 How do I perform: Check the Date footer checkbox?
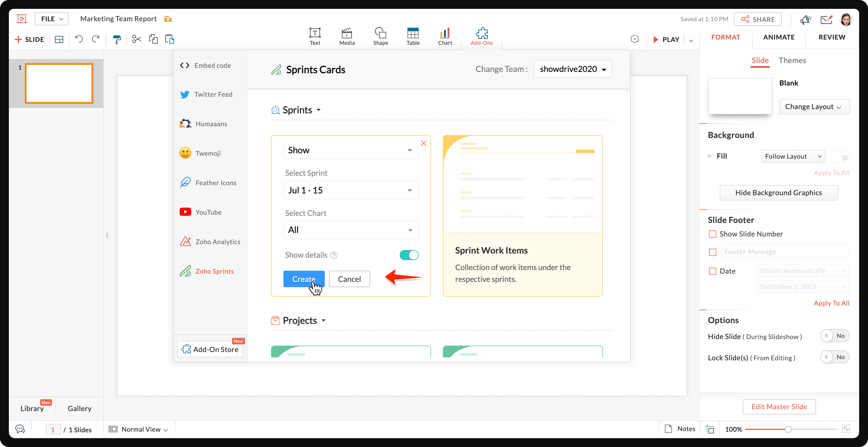point(712,271)
